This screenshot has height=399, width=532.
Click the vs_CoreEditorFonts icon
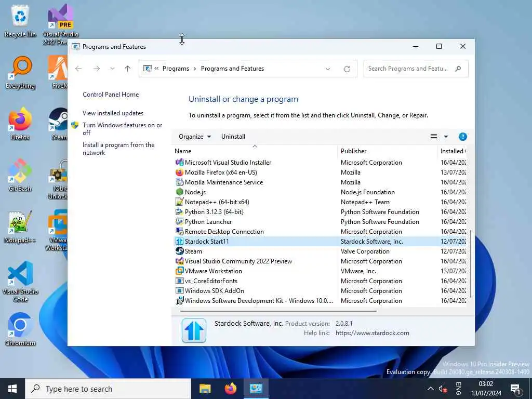click(x=179, y=281)
